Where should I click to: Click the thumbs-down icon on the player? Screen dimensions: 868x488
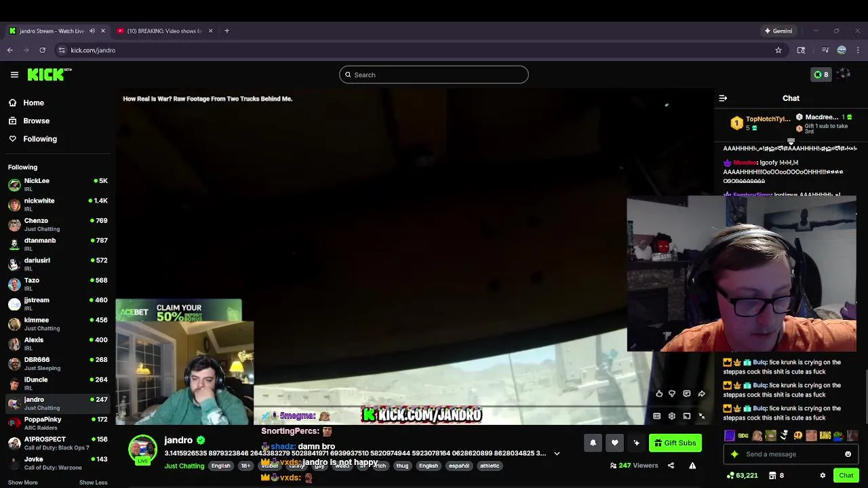point(672,394)
